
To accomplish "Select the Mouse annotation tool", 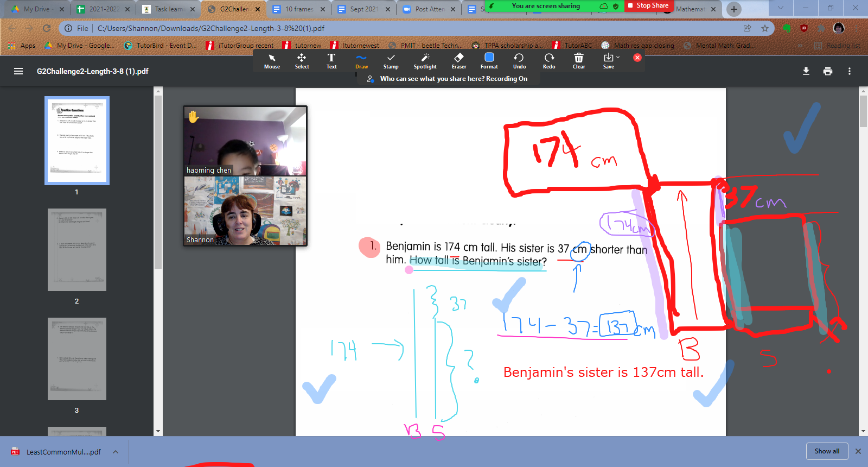I will click(x=272, y=61).
